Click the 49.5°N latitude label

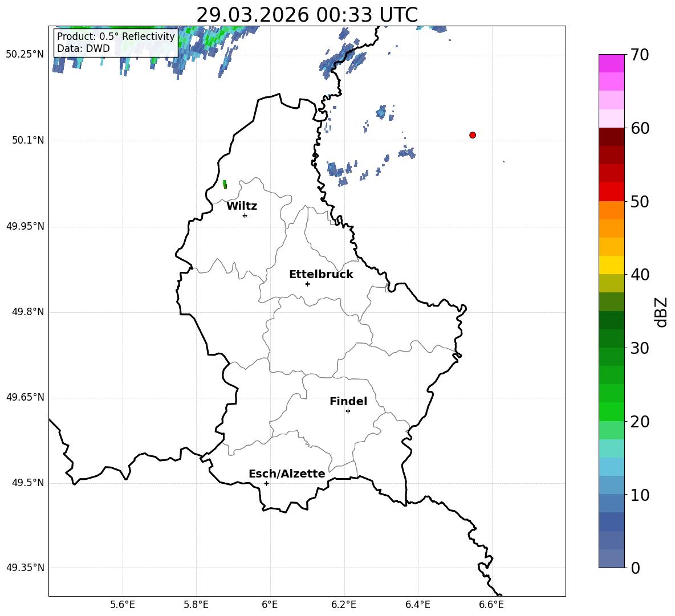point(28,483)
